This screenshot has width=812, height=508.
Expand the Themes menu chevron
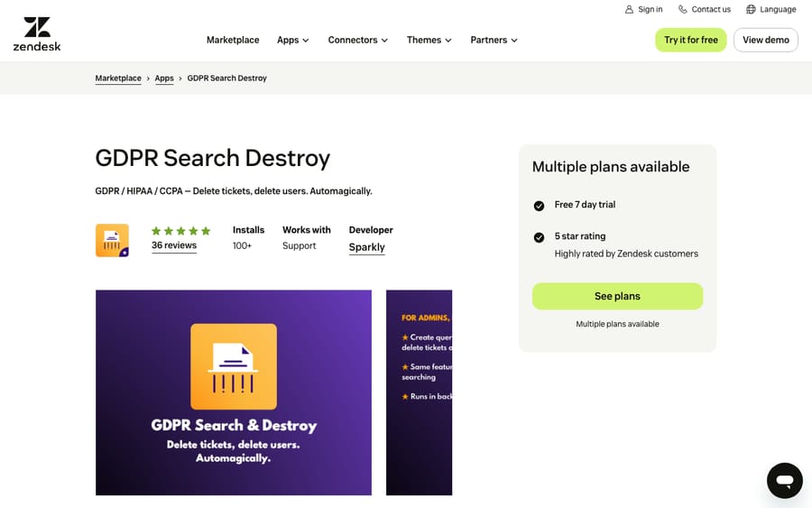pos(448,41)
